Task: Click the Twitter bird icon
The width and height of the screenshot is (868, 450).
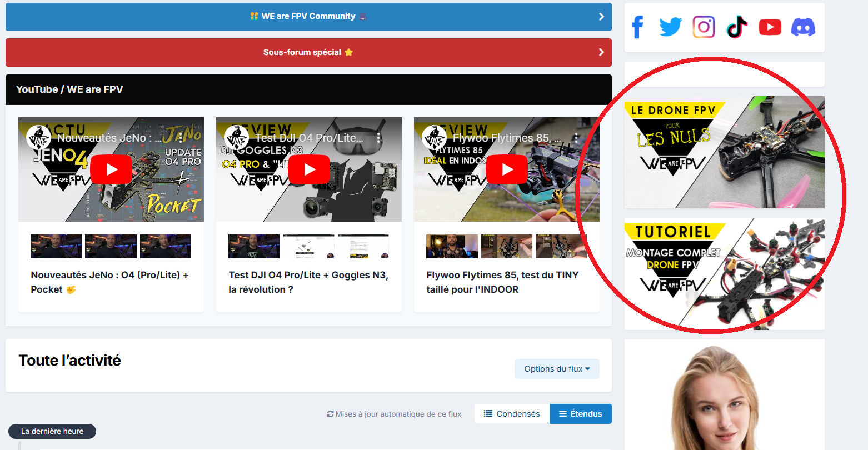Action: point(671,27)
